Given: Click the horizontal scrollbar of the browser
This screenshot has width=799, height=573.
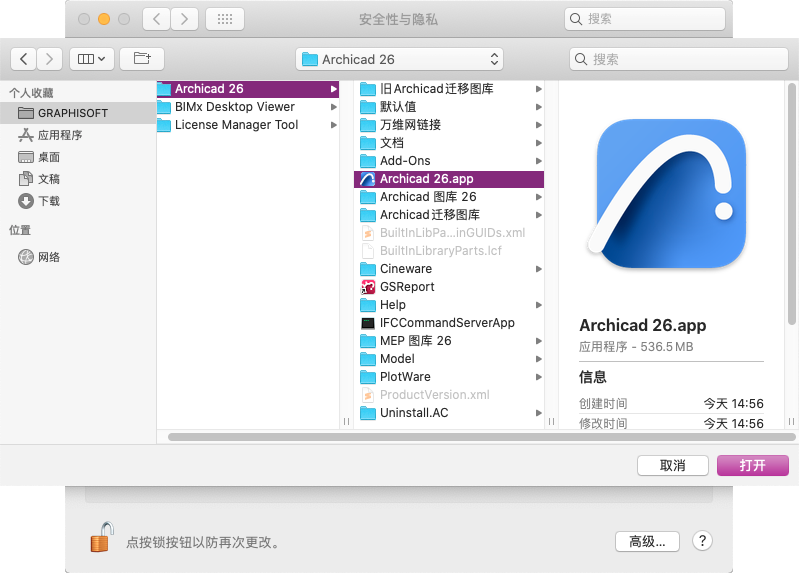Looking at the screenshot, I should coord(482,437).
